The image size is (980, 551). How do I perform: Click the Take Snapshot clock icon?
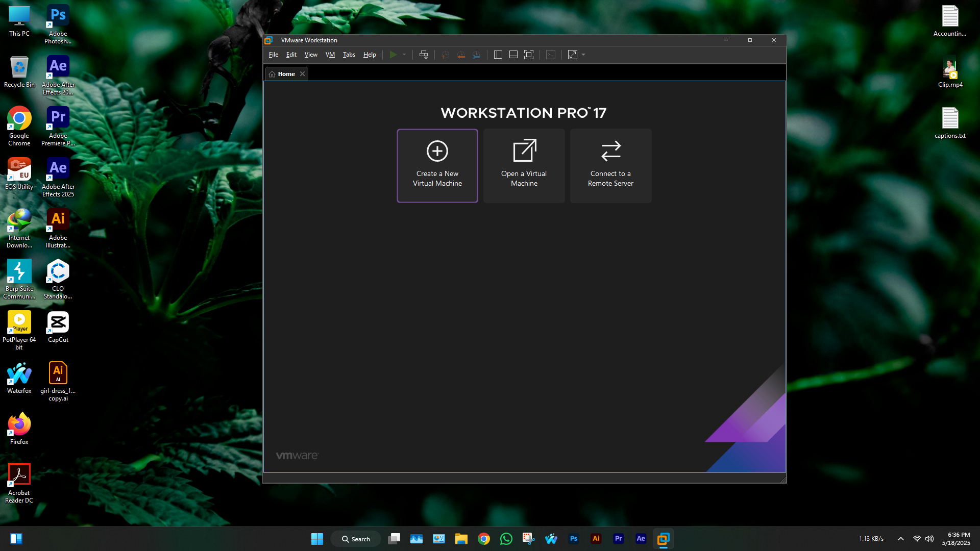pos(445,55)
